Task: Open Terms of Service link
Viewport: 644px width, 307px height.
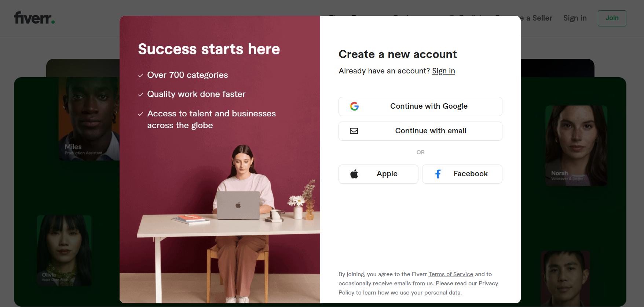Action: click(451, 274)
